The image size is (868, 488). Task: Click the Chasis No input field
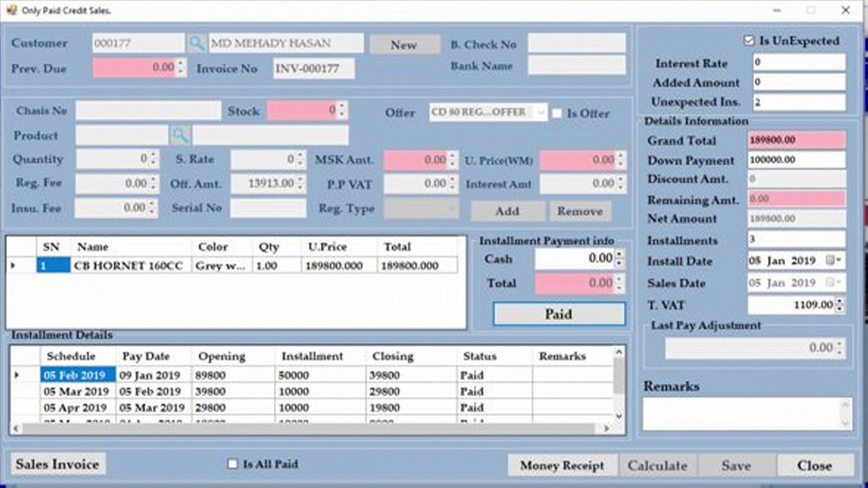(148, 110)
